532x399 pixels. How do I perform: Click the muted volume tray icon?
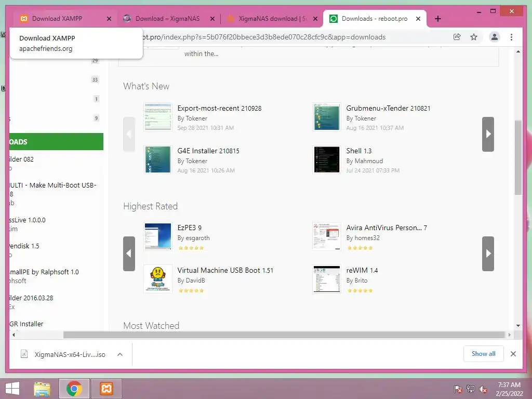click(483, 389)
